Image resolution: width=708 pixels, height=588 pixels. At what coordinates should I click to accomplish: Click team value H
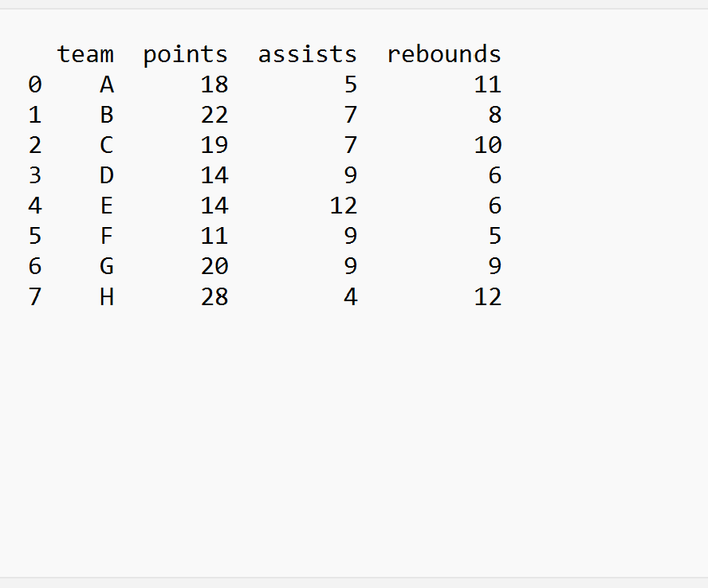tap(107, 297)
